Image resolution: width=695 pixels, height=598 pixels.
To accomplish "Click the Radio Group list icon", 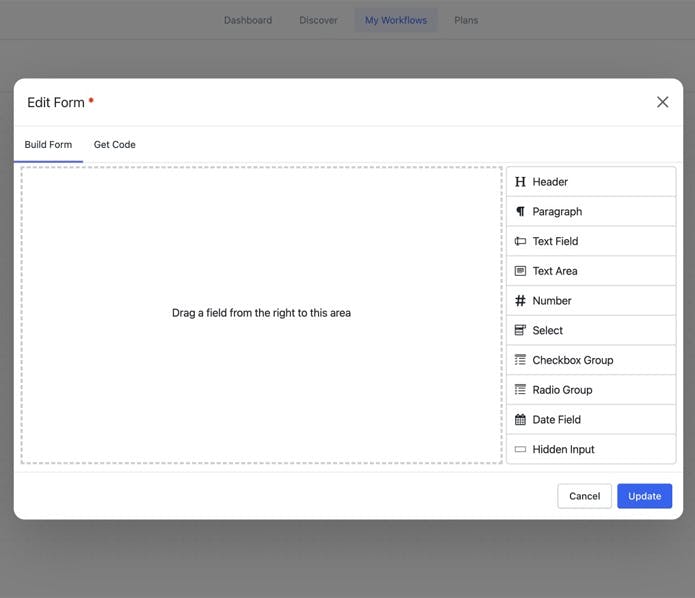I will click(x=520, y=390).
